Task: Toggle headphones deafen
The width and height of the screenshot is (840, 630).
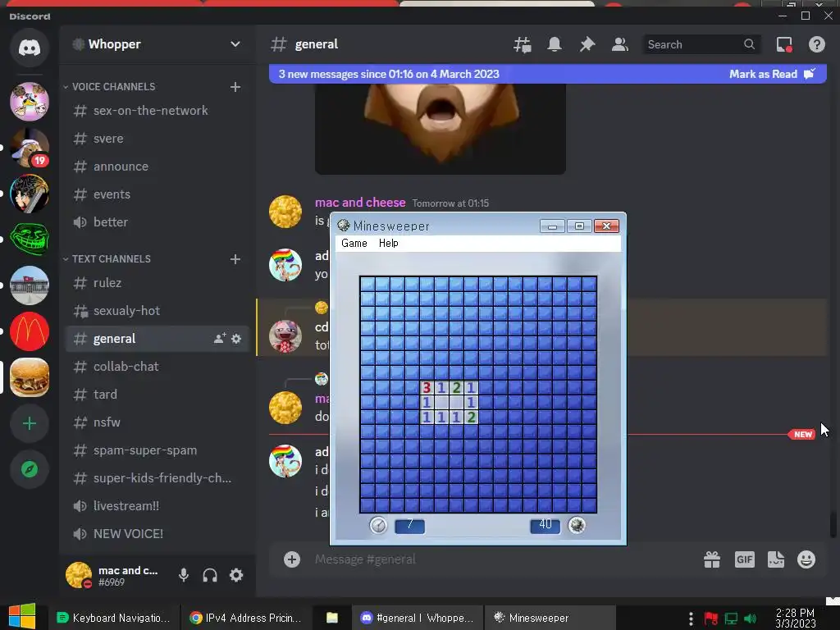Action: coord(210,575)
